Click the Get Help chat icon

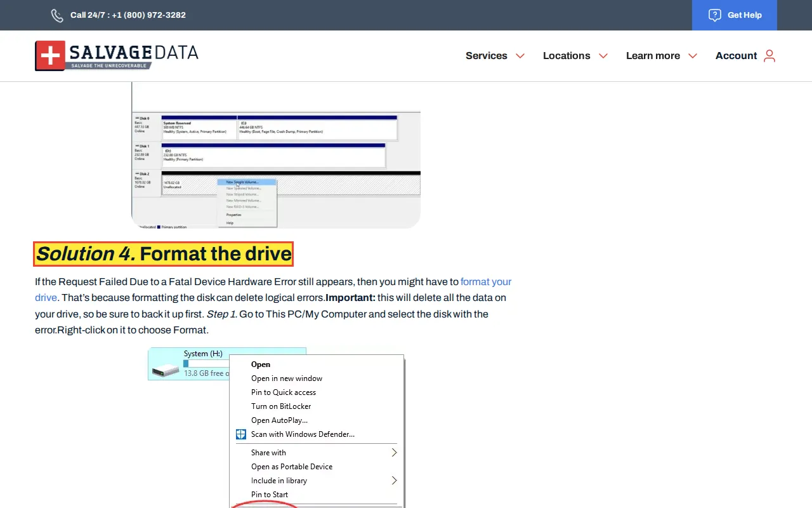click(714, 15)
